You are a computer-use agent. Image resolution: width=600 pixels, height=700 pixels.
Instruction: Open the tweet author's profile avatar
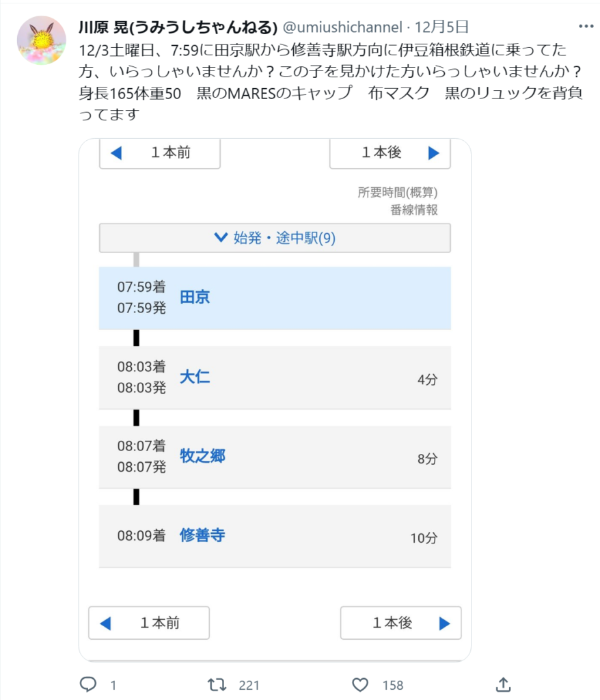[42, 40]
